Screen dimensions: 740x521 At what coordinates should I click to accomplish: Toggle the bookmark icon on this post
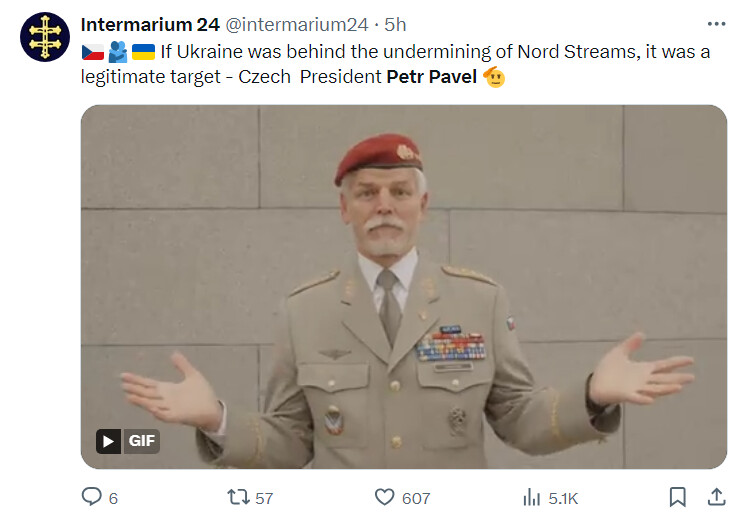click(678, 497)
